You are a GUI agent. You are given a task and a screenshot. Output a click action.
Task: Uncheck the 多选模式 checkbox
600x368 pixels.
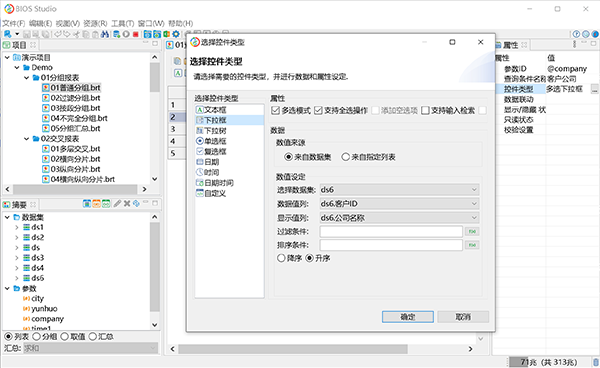click(x=275, y=111)
